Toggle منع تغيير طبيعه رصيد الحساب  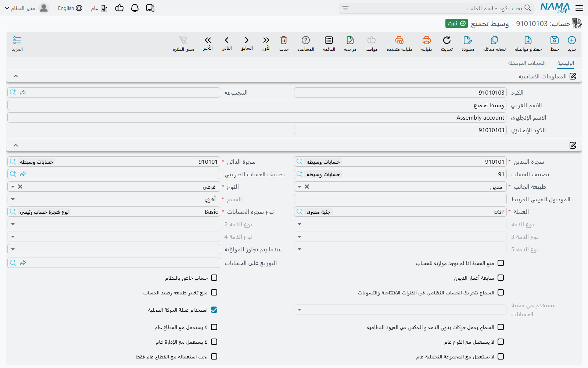[x=214, y=293]
